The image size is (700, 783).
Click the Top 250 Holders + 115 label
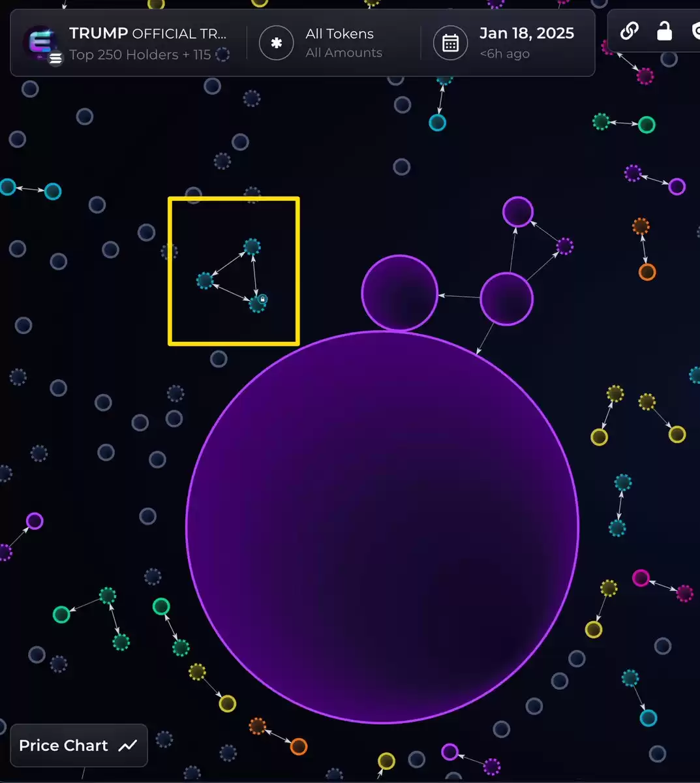[x=140, y=55]
